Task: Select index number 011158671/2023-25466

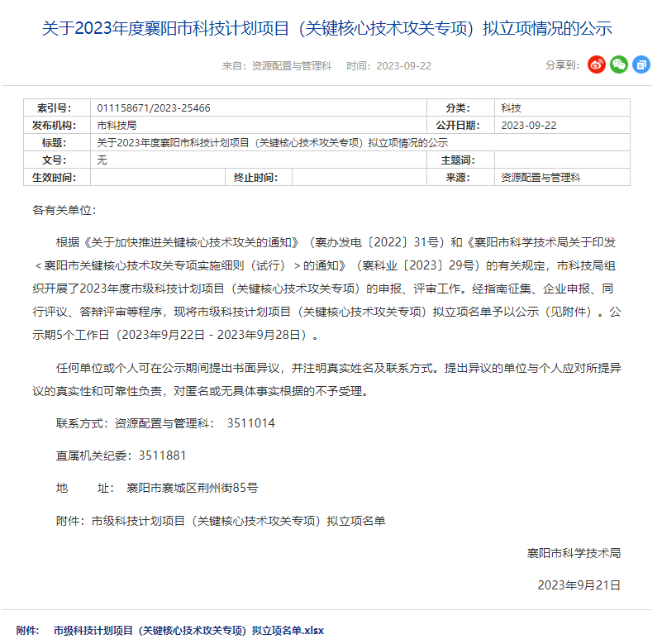Action: click(x=153, y=108)
